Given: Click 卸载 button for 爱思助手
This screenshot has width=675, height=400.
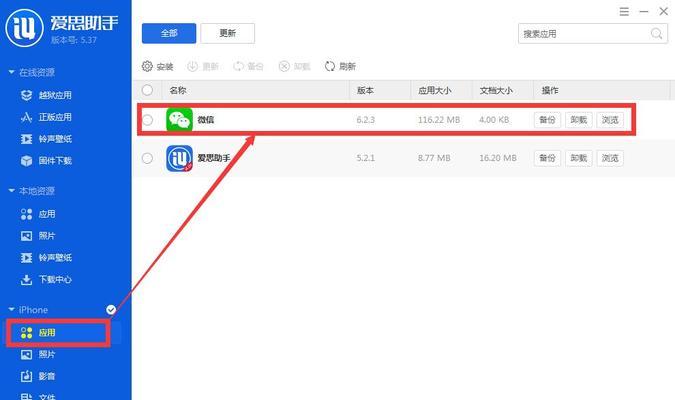Looking at the screenshot, I should pyautogui.click(x=579, y=158).
